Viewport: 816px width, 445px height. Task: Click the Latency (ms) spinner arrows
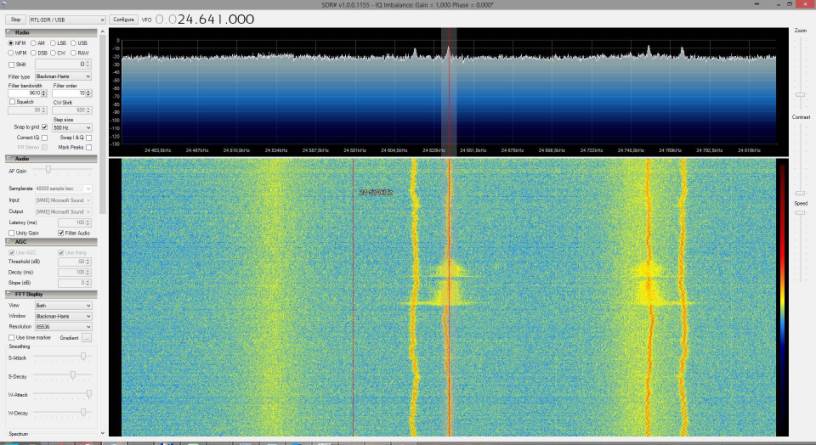pyautogui.click(x=88, y=223)
